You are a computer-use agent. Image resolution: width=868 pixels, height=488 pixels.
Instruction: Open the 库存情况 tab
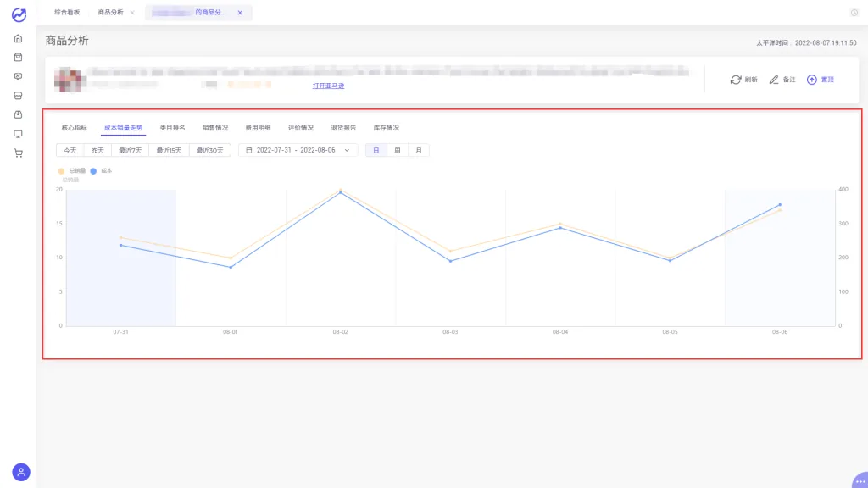click(x=387, y=128)
